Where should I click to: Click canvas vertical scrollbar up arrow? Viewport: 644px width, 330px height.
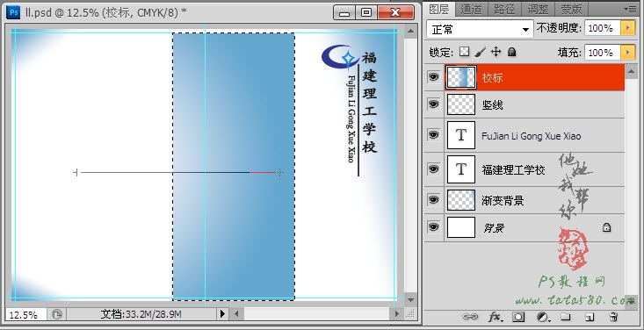pyautogui.click(x=410, y=32)
